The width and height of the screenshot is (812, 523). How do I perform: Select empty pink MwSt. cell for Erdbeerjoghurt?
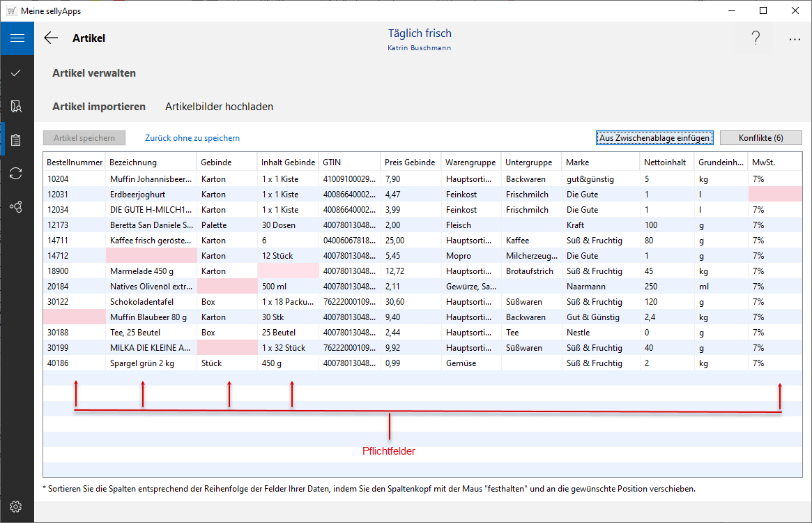774,195
